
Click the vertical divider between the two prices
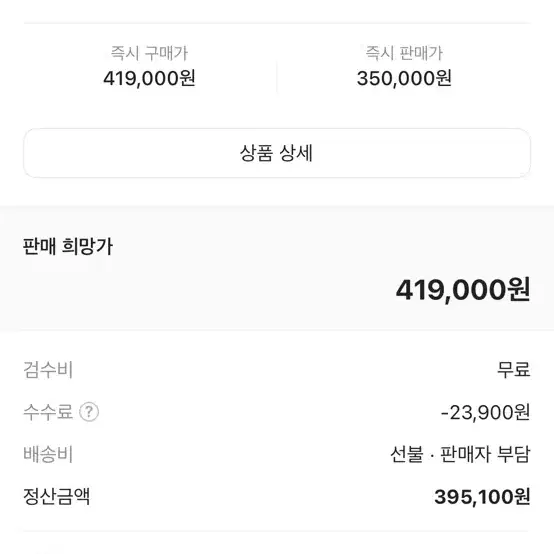coord(277,76)
